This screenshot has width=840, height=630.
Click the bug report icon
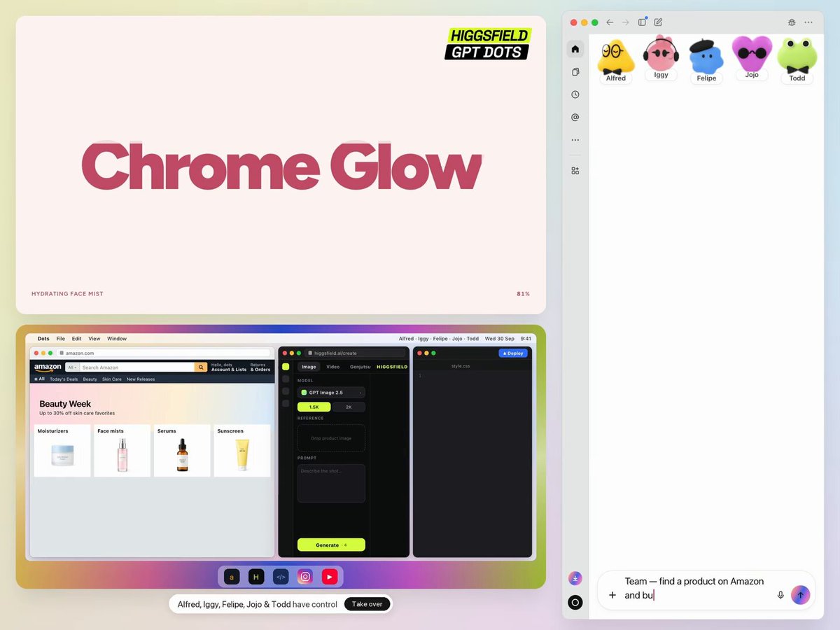click(x=792, y=22)
